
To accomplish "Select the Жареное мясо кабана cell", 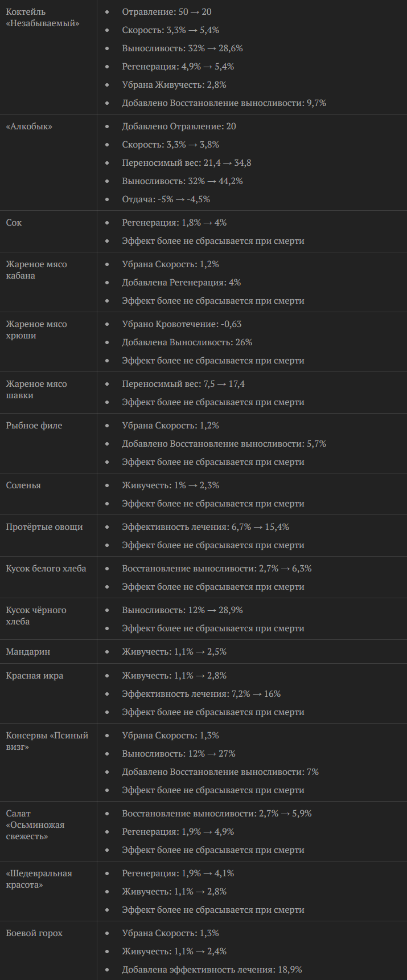I will tap(36, 270).
